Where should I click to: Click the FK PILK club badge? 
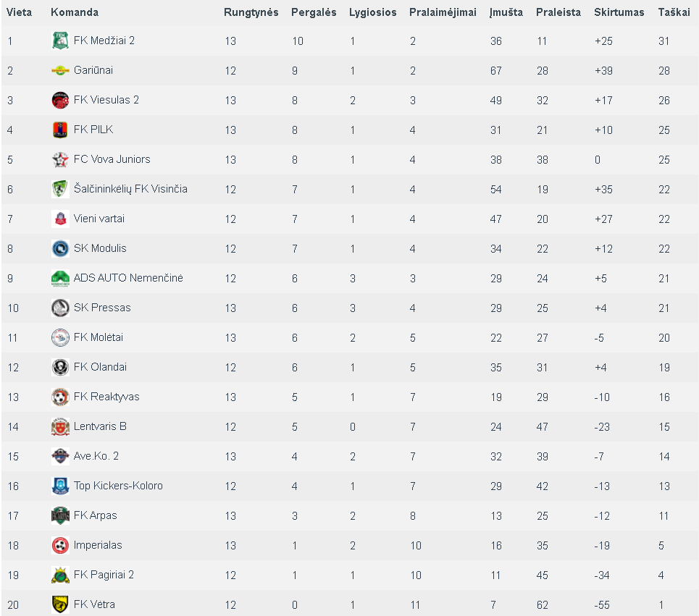[60, 130]
